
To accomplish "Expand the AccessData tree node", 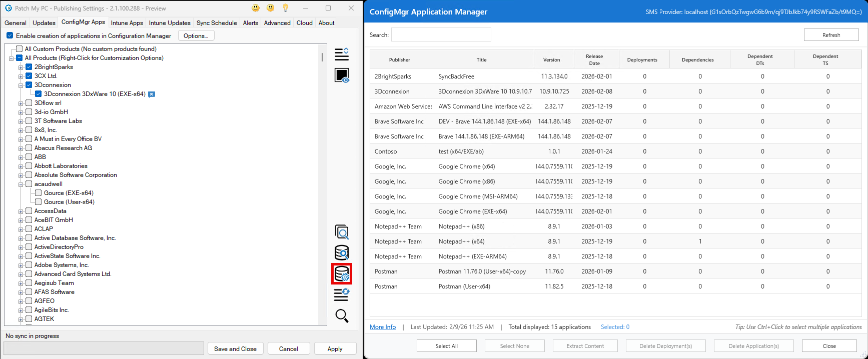I will pos(21,211).
